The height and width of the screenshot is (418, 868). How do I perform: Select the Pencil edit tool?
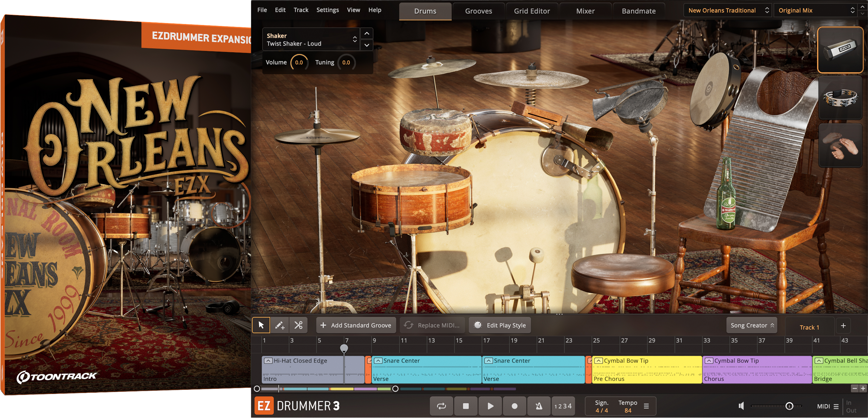280,325
